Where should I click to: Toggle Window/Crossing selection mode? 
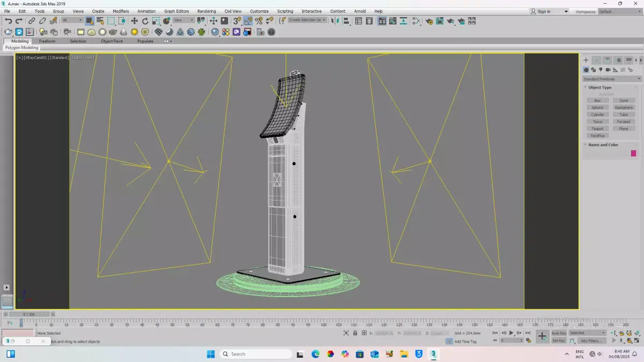pyautogui.click(x=122, y=21)
